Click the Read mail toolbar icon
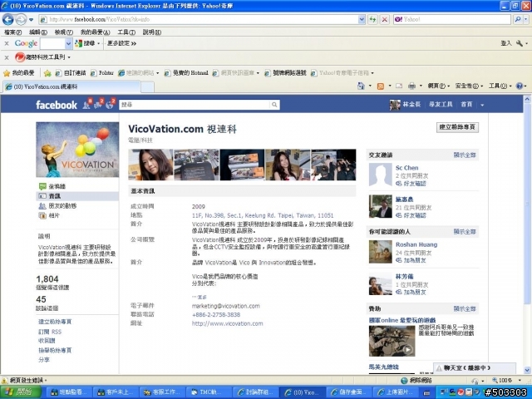 [399, 86]
